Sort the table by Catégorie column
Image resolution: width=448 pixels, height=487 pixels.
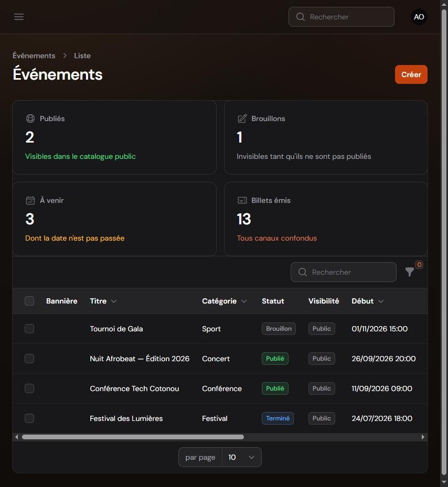pyautogui.click(x=224, y=301)
